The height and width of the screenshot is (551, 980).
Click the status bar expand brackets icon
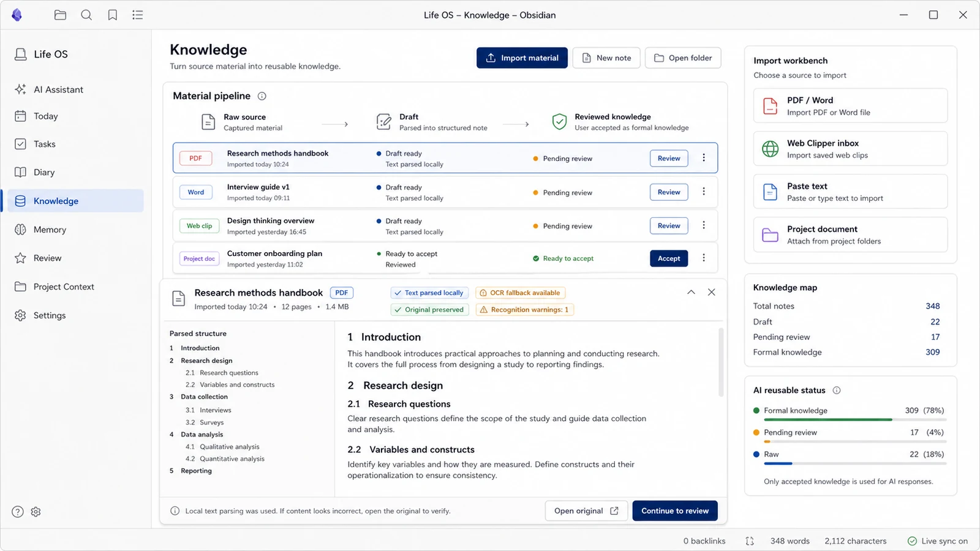750,541
